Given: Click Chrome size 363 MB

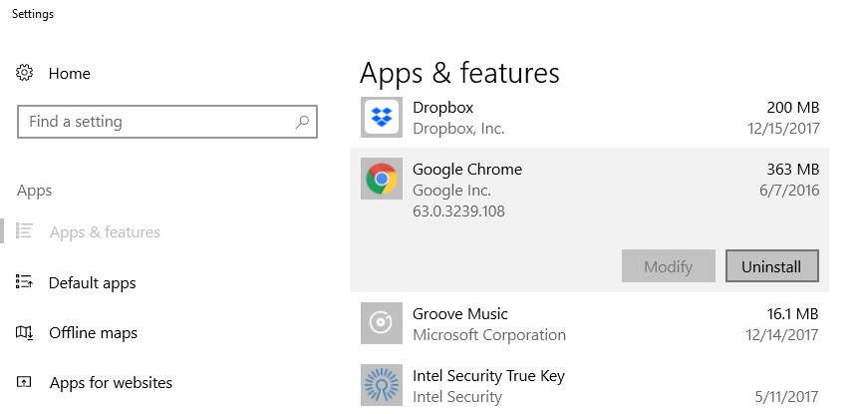Looking at the screenshot, I should (792, 169).
